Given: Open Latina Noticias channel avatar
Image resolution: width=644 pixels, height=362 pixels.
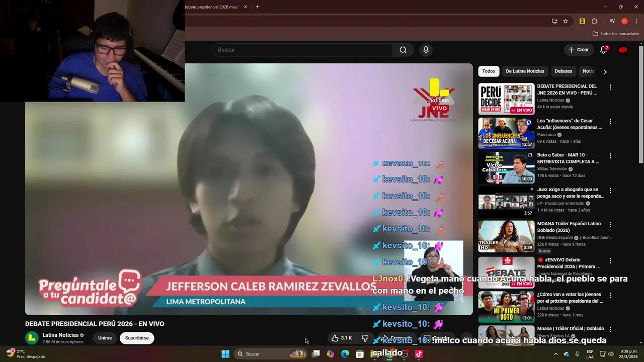Looking at the screenshot, I should click(32, 338).
